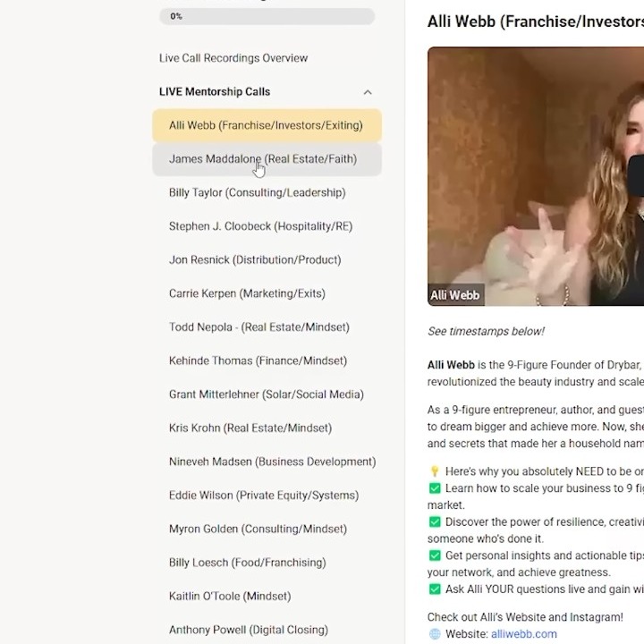Select Alli Webb (Franchise/Investors/Exiting) lesson

pyautogui.click(x=266, y=125)
